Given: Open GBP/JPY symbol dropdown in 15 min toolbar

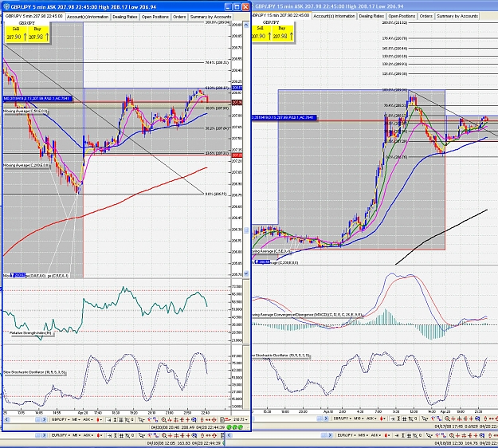Looking at the screenshot, I should 343,419.
